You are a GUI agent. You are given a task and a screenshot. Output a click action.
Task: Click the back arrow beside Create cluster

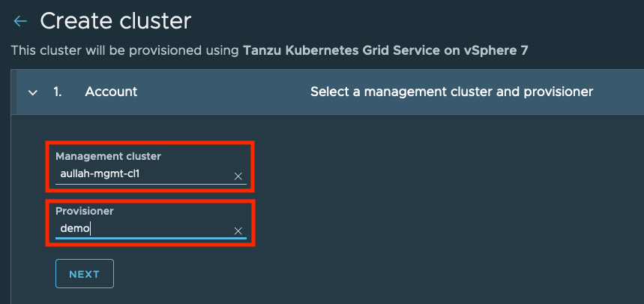(20, 21)
